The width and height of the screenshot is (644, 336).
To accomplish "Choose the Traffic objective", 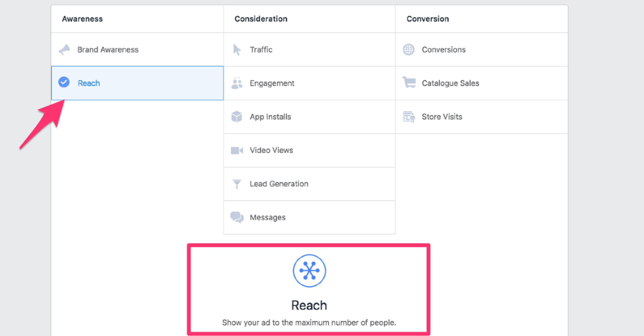I will [309, 50].
